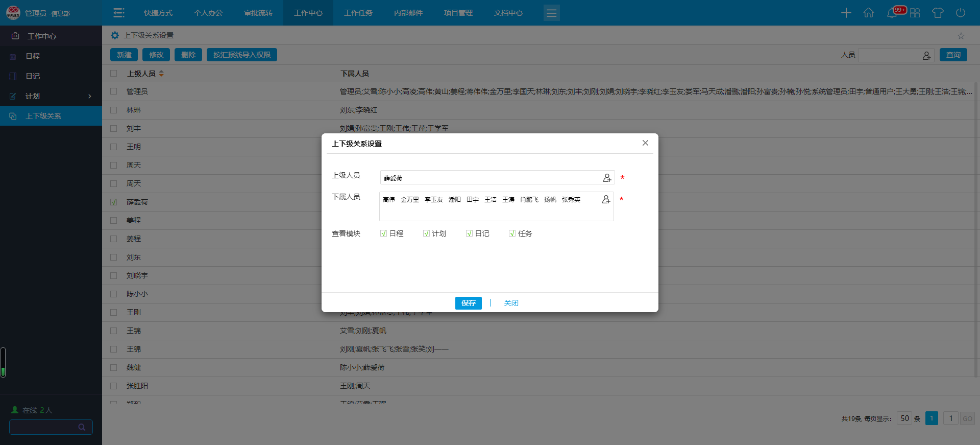Click the power logout icon

click(x=961, y=13)
